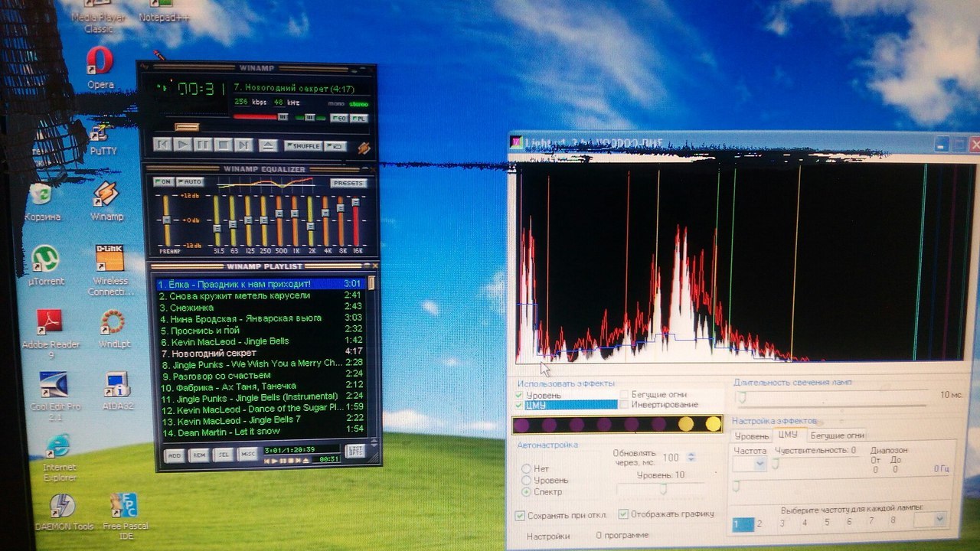Switch to 'Уровень' settings tab

[752, 435]
